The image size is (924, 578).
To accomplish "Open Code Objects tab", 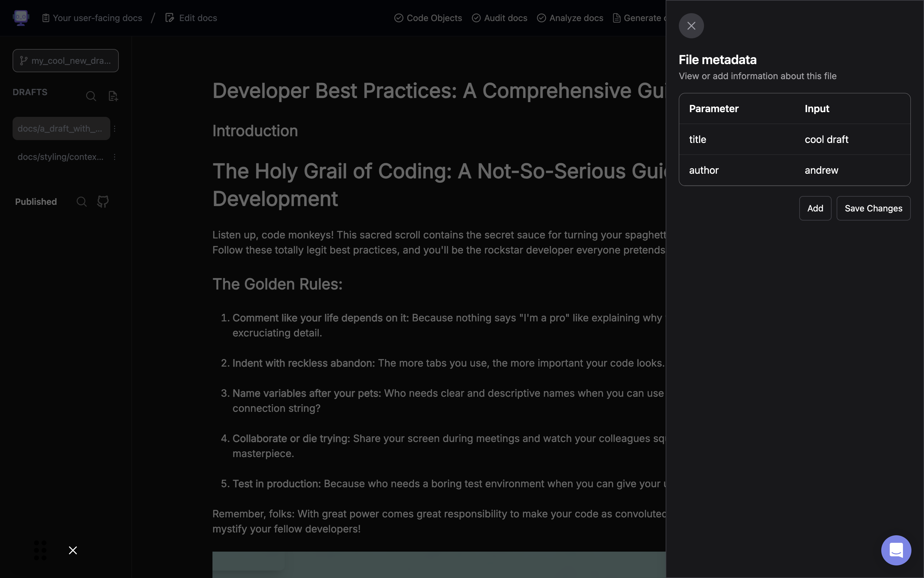I will pyautogui.click(x=428, y=18).
